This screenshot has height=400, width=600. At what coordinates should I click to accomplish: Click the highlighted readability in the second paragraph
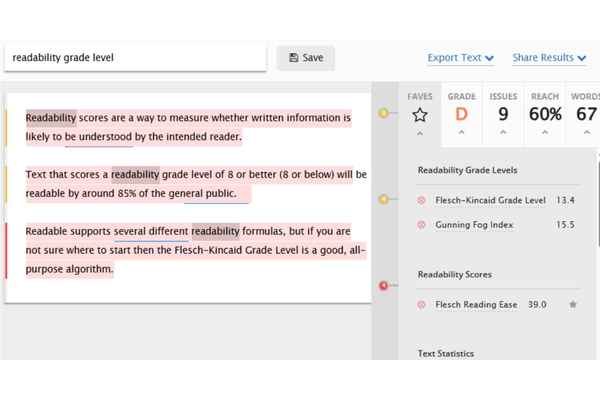(135, 175)
